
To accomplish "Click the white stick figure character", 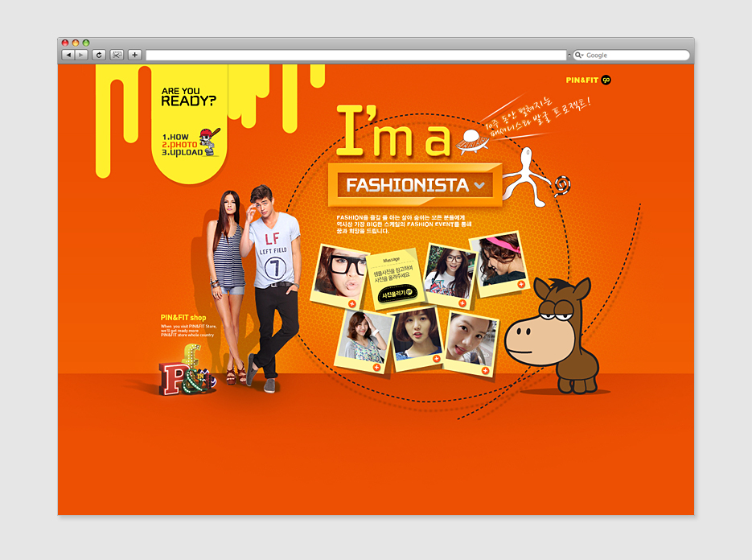I will 526,176.
